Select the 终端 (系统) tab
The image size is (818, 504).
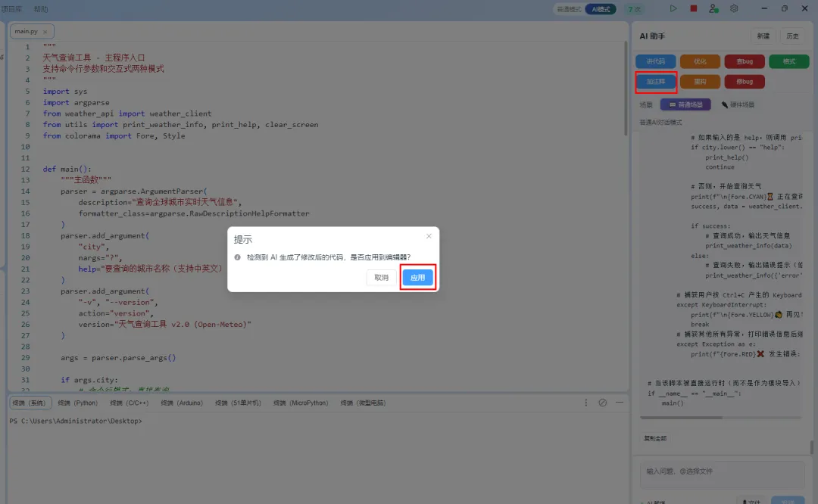tap(30, 403)
